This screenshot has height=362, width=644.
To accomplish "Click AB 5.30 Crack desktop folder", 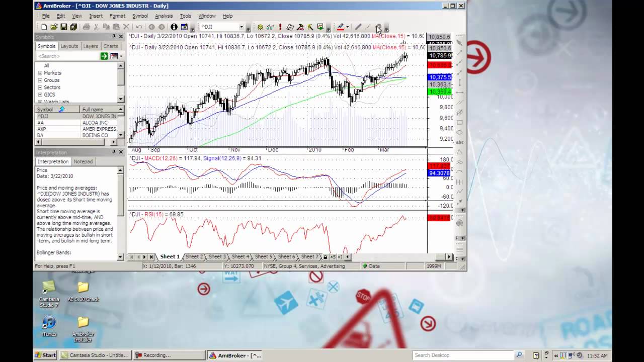I will tap(83, 292).
